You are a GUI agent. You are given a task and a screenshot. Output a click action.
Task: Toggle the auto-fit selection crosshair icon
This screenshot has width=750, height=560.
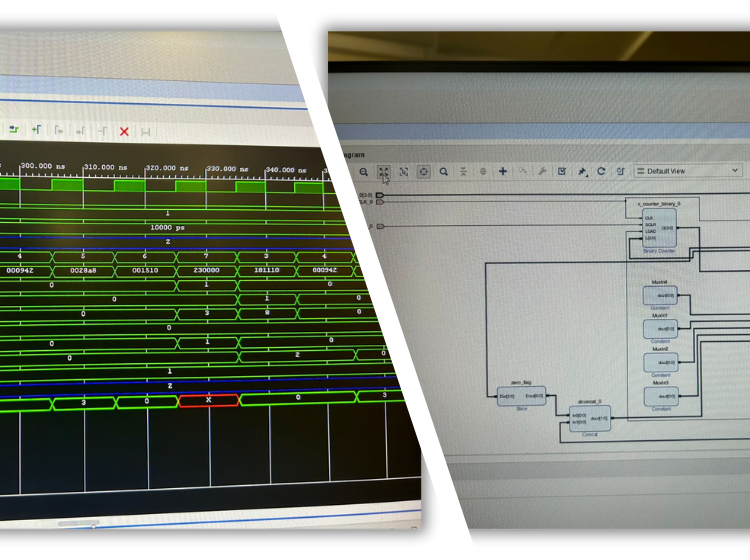point(424,171)
